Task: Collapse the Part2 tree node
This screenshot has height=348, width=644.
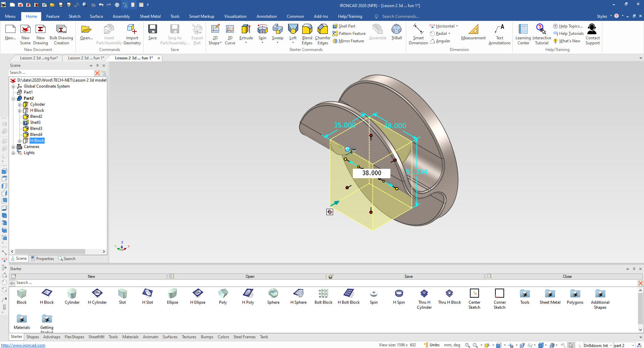Action: (x=13, y=99)
